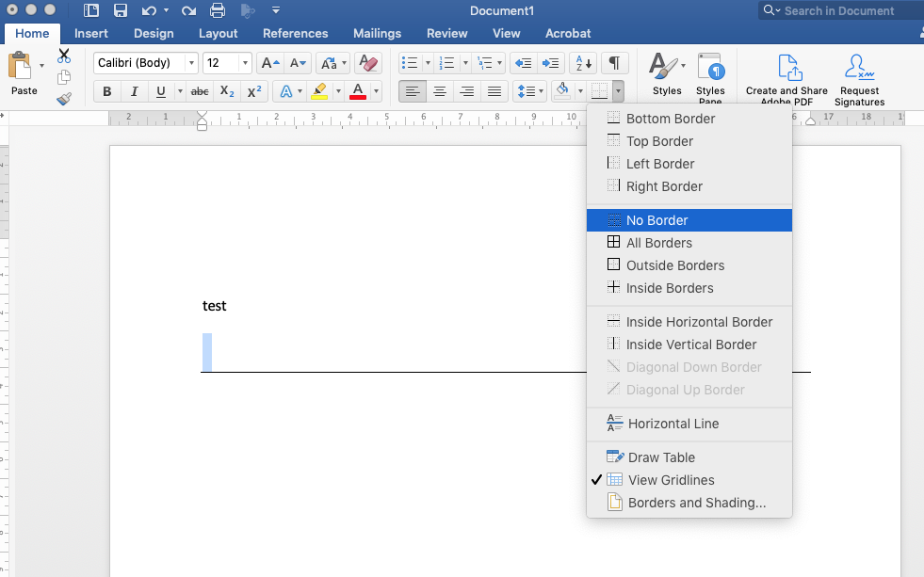
Task: Open the References tab
Action: coord(295,34)
